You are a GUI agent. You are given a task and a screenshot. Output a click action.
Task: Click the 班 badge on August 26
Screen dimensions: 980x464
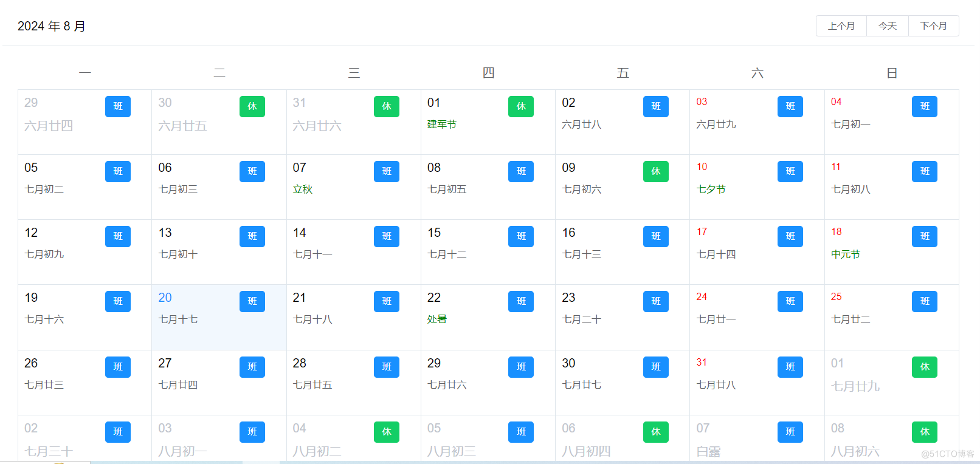[118, 367]
